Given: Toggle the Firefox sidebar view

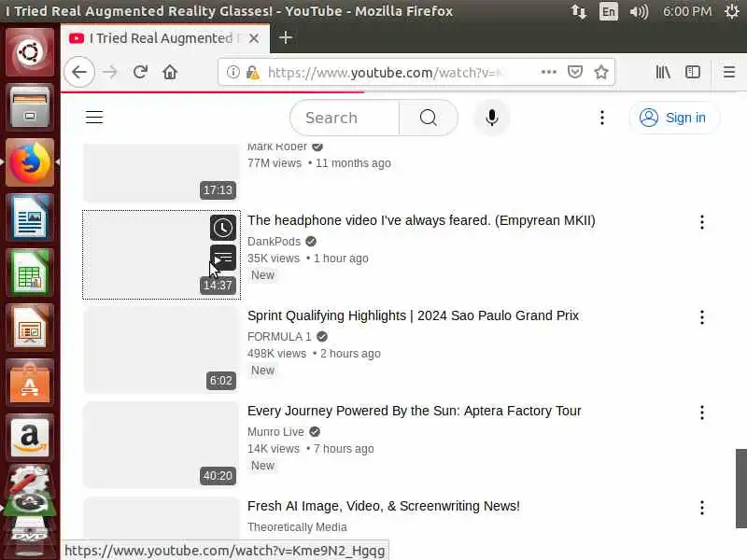Looking at the screenshot, I should coord(692,73).
